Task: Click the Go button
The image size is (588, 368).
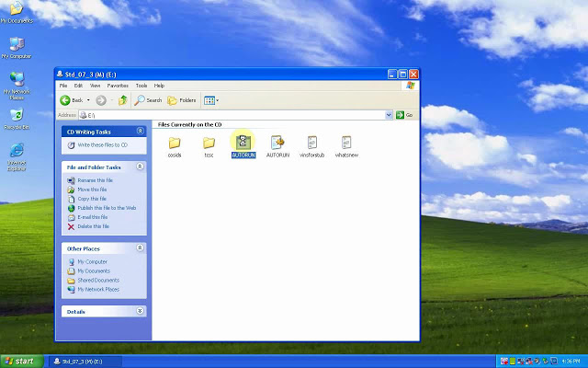Action: 404,115
